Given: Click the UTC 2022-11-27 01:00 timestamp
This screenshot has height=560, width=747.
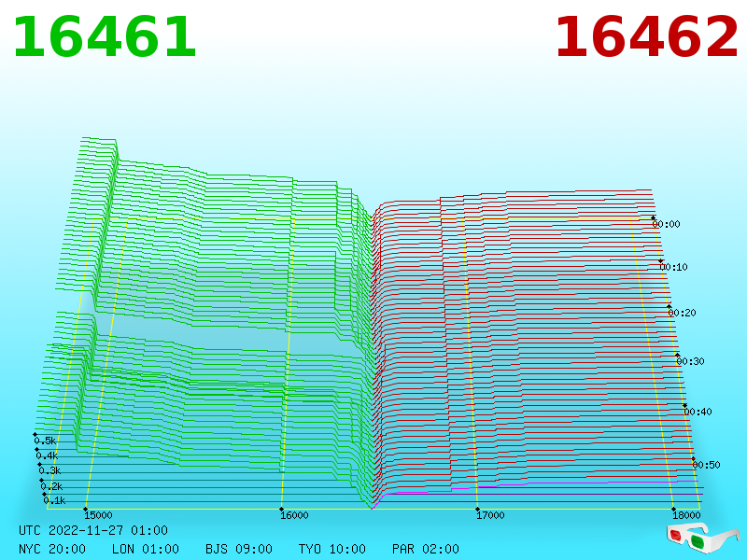Looking at the screenshot, I should [x=93, y=530].
